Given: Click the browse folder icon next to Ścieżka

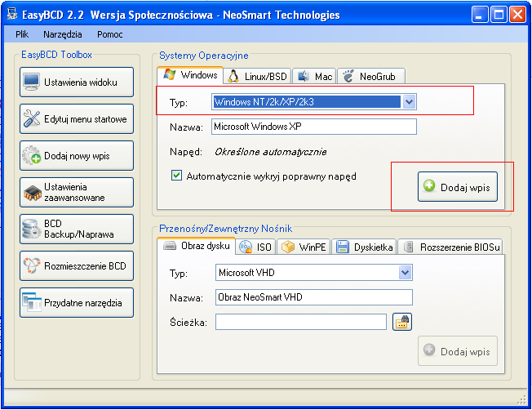Looking at the screenshot, I should [x=402, y=322].
